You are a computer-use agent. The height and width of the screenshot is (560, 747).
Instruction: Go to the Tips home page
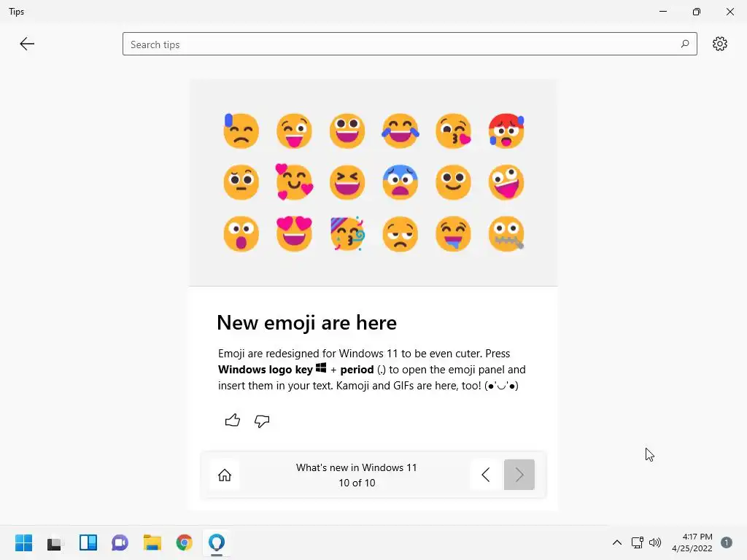225,475
